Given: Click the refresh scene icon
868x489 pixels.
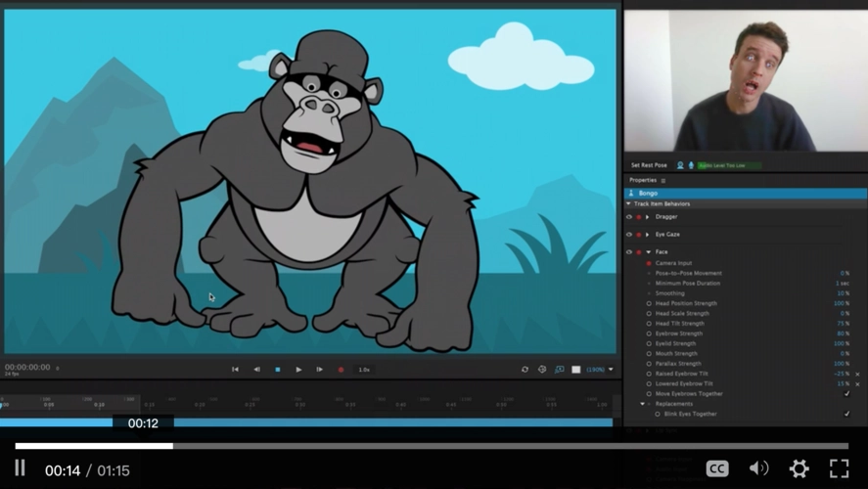Looking at the screenshot, I should 525,370.
